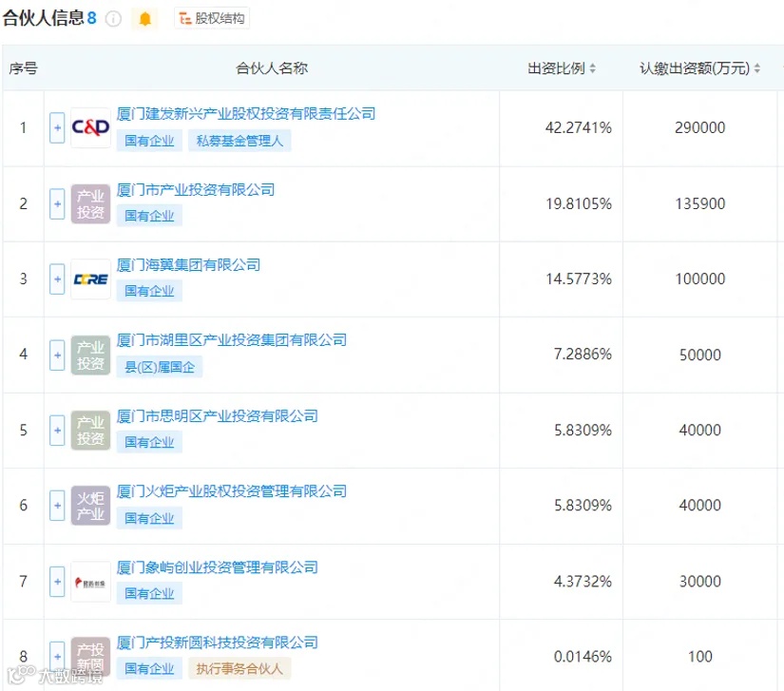784x691 pixels.
Task: Select the 290000 contribution amount
Action: (700, 128)
